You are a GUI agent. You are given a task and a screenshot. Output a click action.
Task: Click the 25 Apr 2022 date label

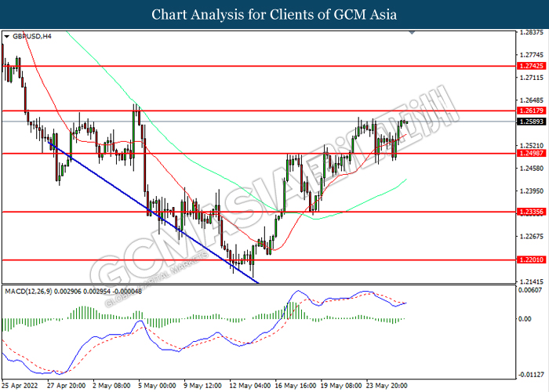click(20, 386)
